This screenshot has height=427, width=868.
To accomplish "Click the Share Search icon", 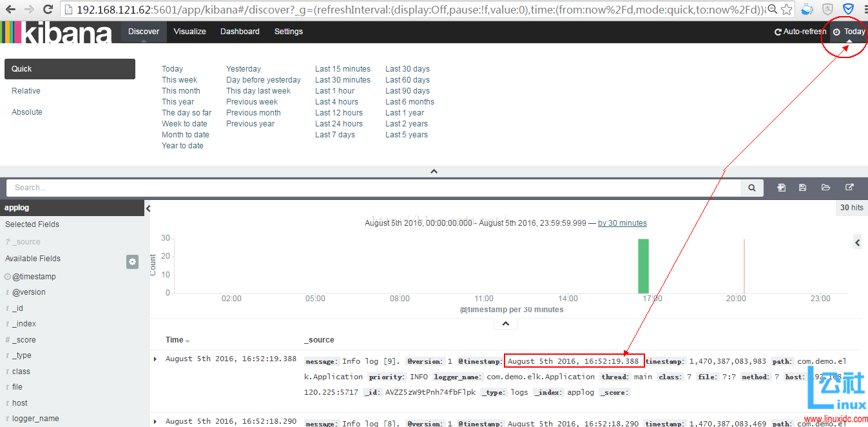I will coord(849,188).
